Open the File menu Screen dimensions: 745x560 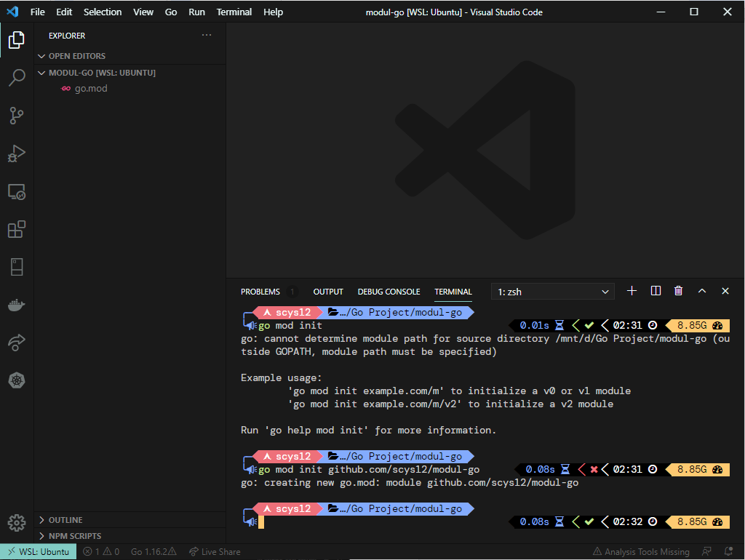(x=38, y=12)
